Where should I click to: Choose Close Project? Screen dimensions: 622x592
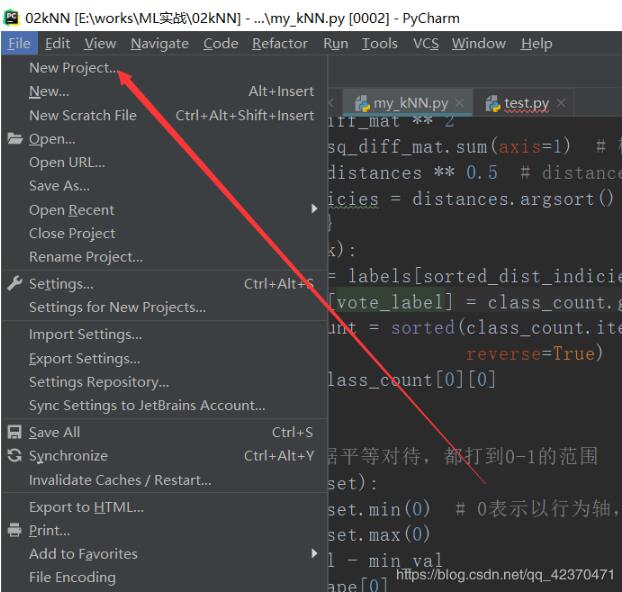click(164, 233)
